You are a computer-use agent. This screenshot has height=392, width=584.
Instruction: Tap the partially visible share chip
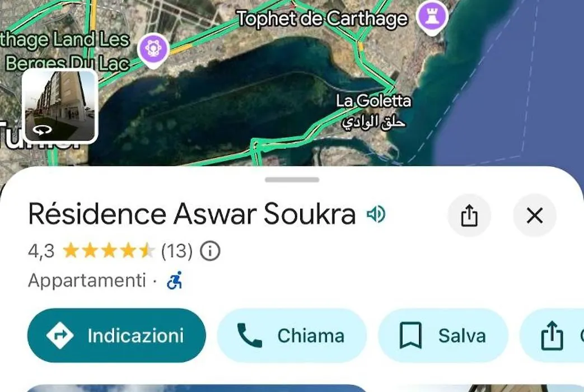point(552,335)
